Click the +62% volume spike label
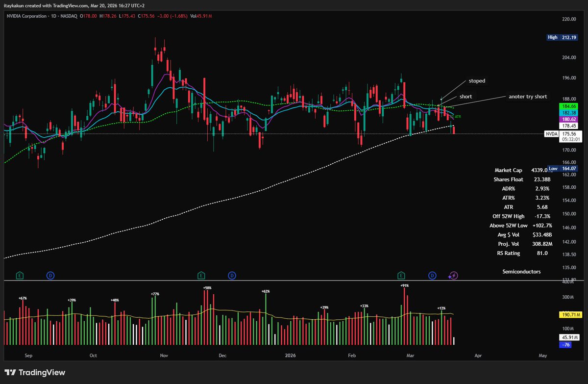Image resolution: width=588 pixels, height=384 pixels. (x=266, y=291)
